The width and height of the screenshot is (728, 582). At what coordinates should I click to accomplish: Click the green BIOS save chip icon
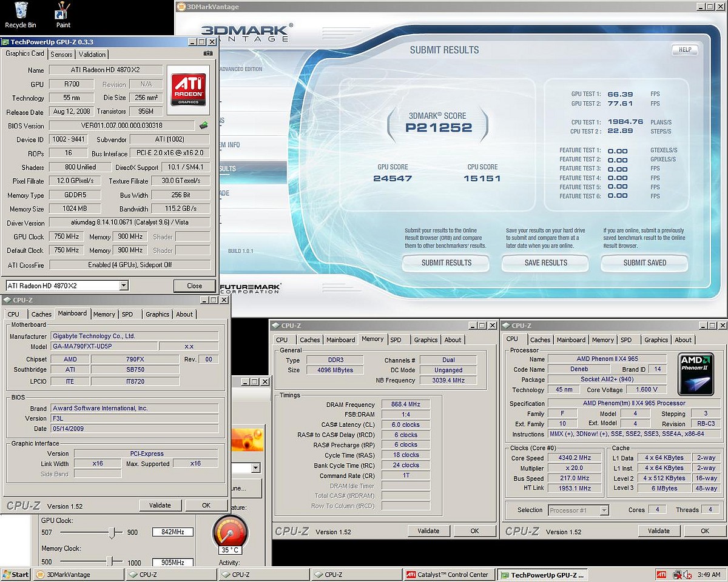tap(204, 125)
